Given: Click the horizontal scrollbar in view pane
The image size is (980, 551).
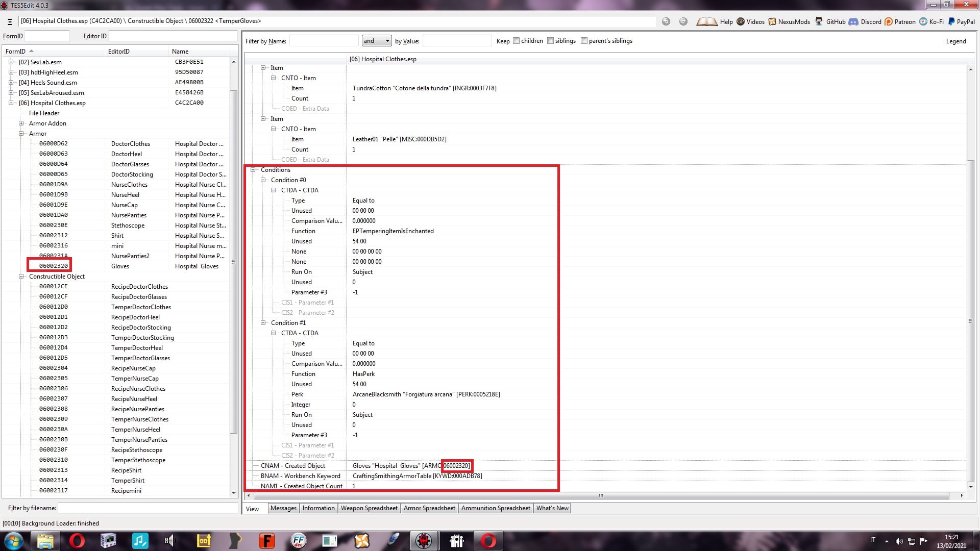Looking at the screenshot, I should pos(601,495).
